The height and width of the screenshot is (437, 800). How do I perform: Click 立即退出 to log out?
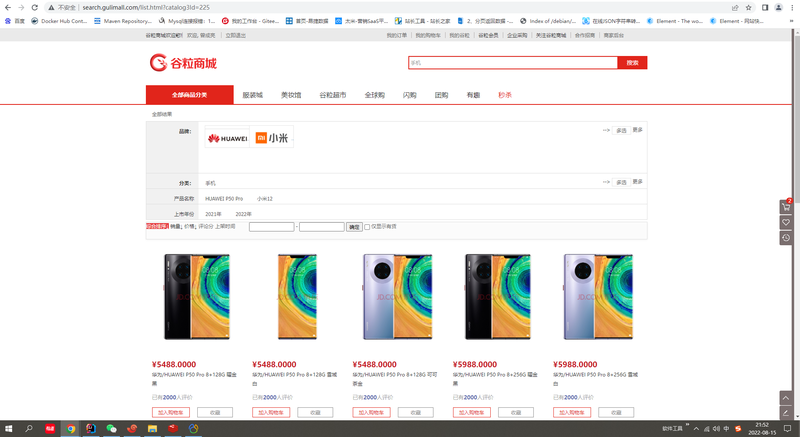[x=236, y=35]
